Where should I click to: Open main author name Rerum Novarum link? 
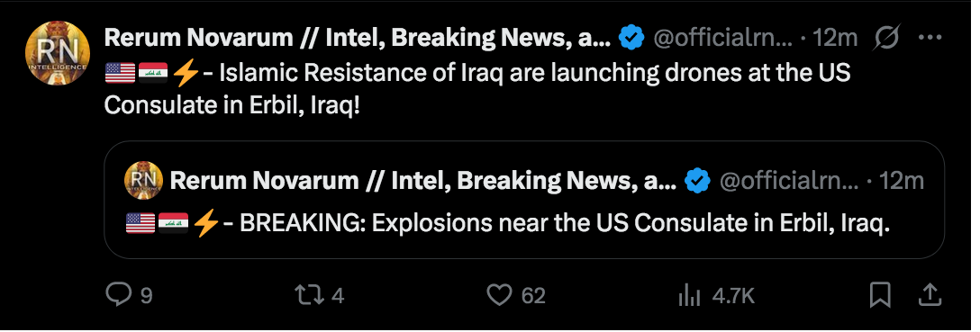pyautogui.click(x=358, y=38)
